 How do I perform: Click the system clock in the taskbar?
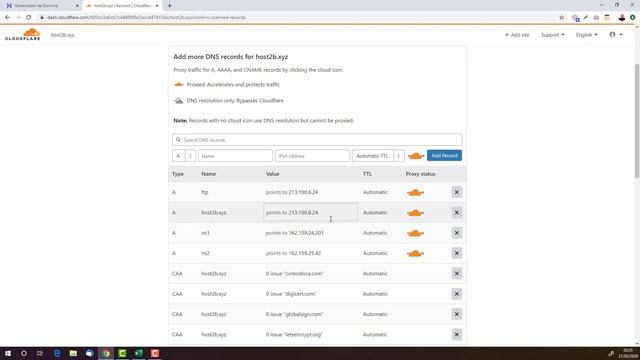click(x=628, y=353)
